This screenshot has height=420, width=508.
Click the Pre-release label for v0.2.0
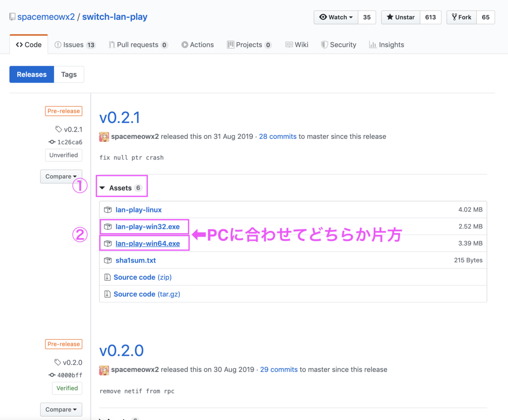[63, 344]
